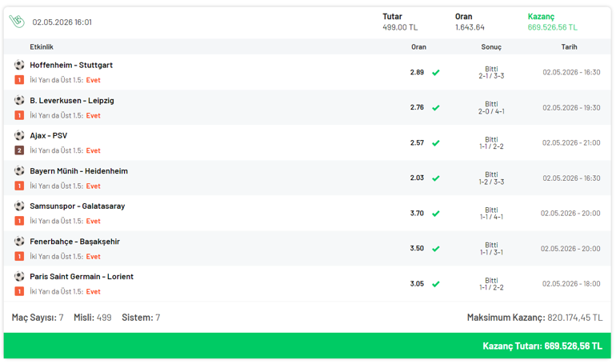Click the orange 1 badge under Paris Saint Germain - Lorient
Screen dimensions: 616x364
click(x=19, y=291)
